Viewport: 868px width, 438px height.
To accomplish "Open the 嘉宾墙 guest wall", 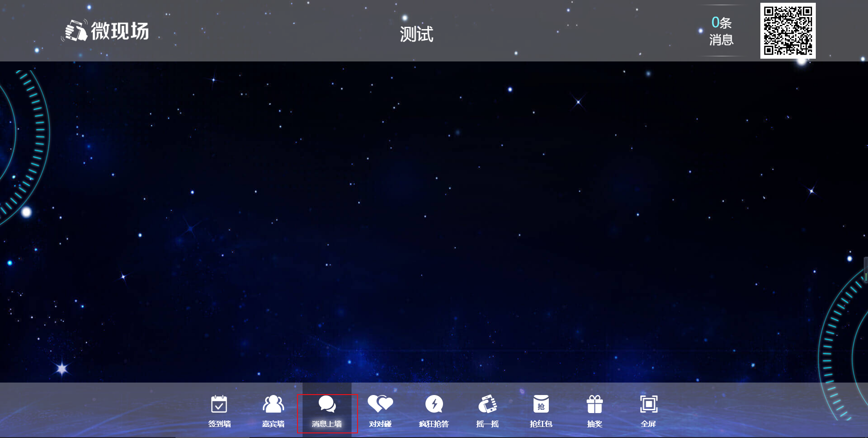I will pyautogui.click(x=273, y=411).
